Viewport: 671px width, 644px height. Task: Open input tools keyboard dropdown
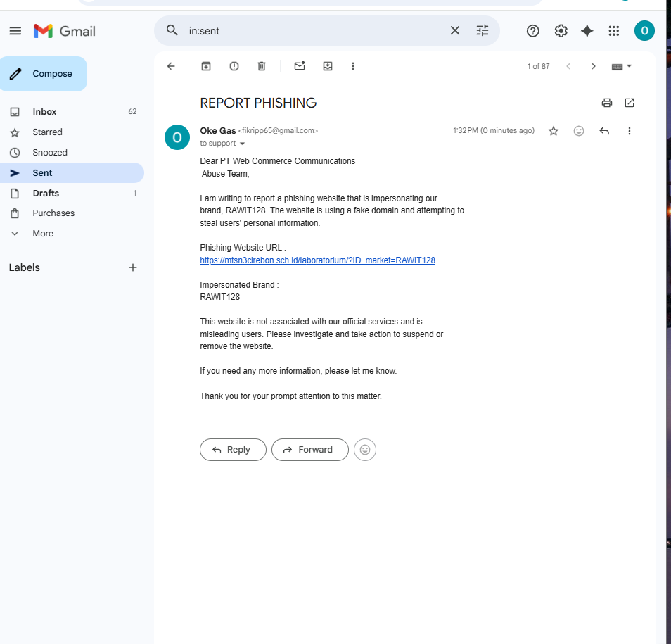coord(622,66)
